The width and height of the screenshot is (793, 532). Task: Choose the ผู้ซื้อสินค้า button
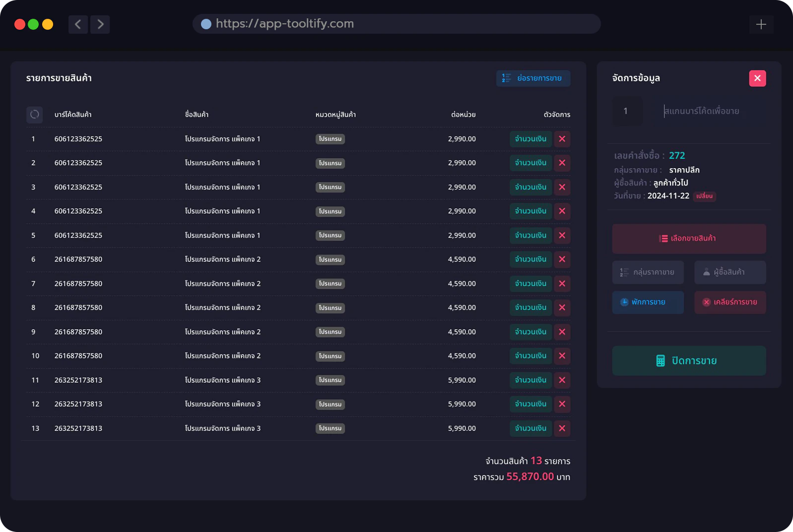point(730,272)
